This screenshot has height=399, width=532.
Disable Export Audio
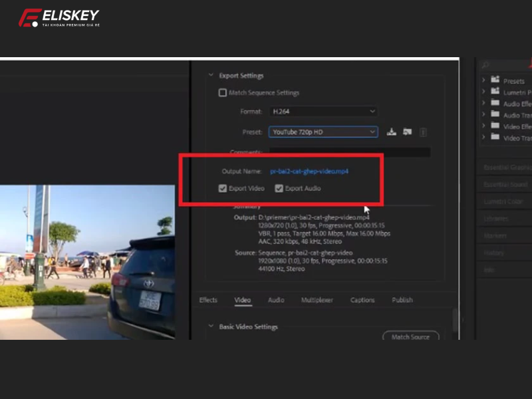click(x=279, y=188)
